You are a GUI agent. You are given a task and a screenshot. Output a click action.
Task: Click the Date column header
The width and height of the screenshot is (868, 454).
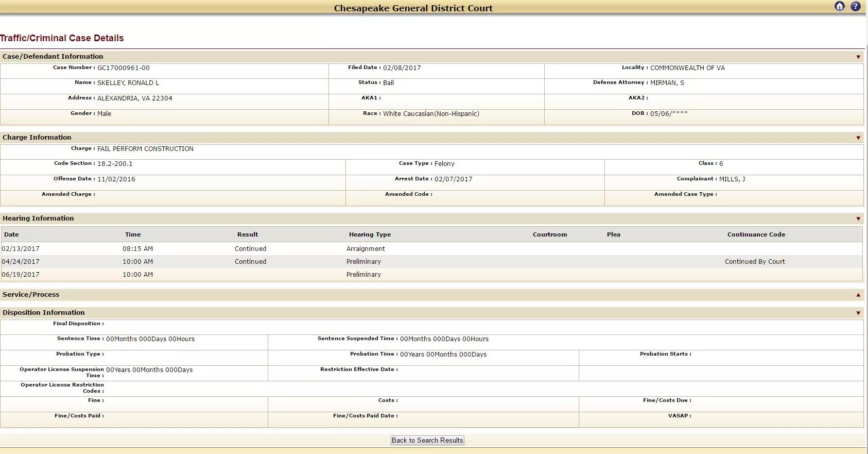coord(11,234)
